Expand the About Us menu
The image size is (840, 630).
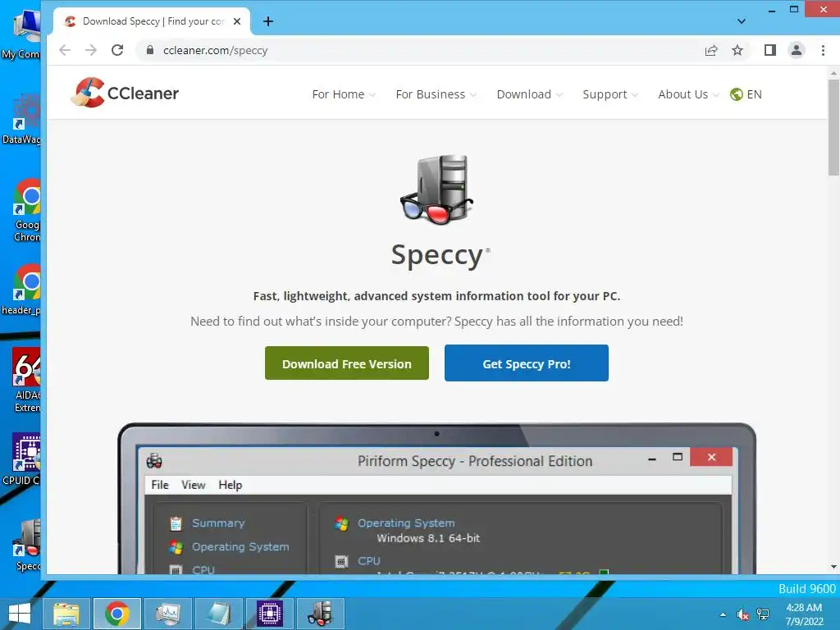click(688, 94)
